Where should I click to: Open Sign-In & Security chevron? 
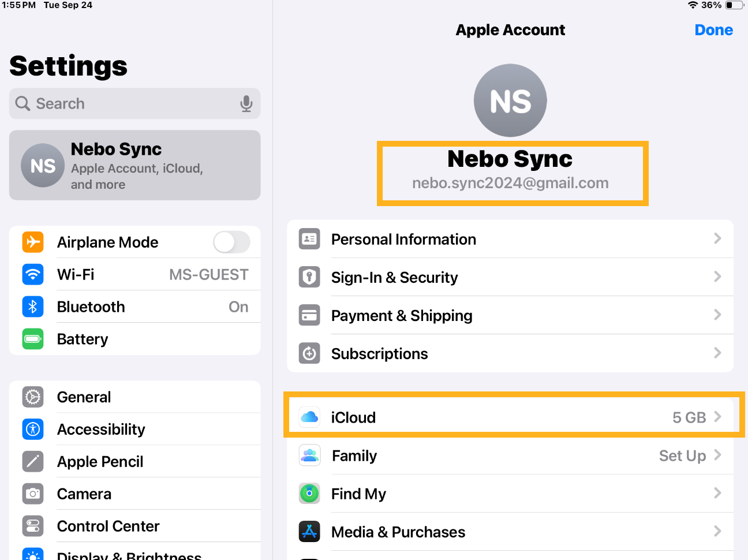click(x=717, y=277)
